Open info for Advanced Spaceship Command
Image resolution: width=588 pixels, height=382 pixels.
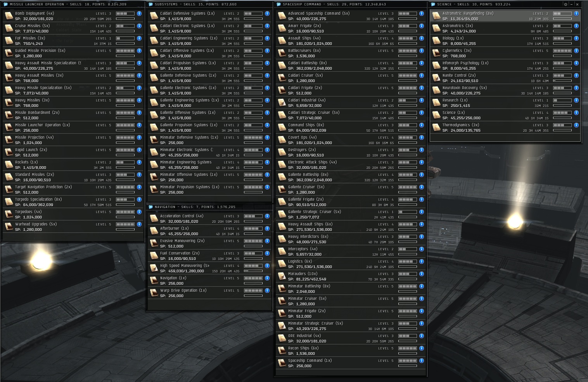[x=422, y=14]
